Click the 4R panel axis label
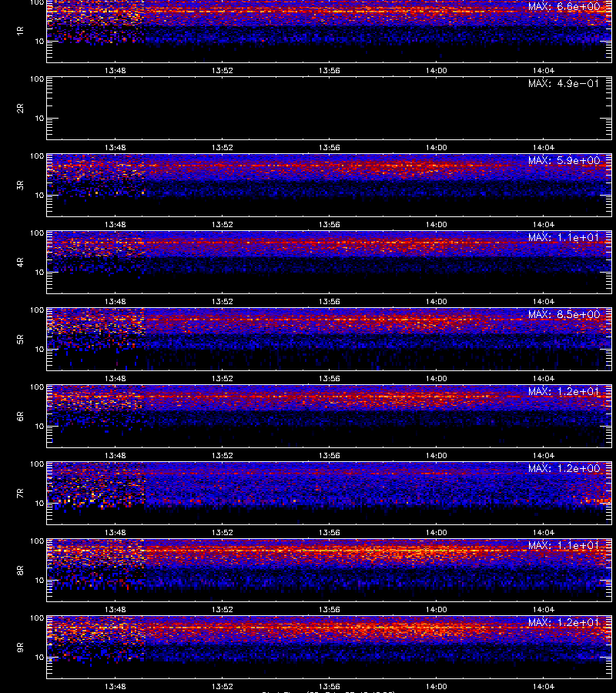This screenshot has height=693, width=616. tap(20, 262)
